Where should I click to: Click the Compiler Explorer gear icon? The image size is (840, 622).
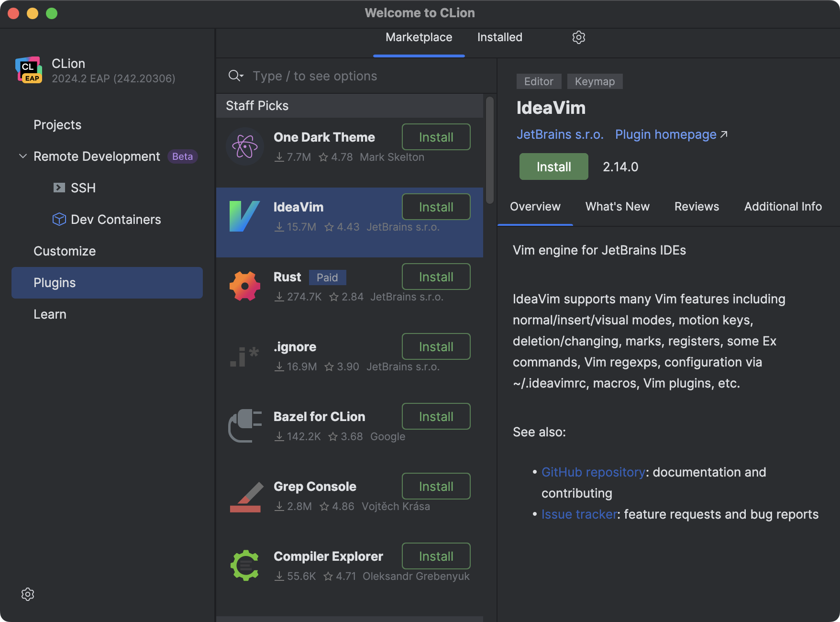244,565
